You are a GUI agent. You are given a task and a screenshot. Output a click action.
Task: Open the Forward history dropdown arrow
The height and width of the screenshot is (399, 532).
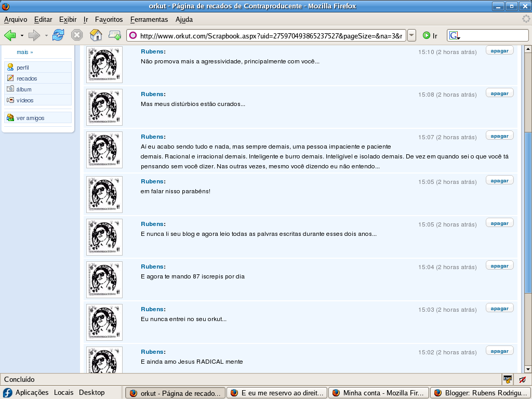click(46, 35)
